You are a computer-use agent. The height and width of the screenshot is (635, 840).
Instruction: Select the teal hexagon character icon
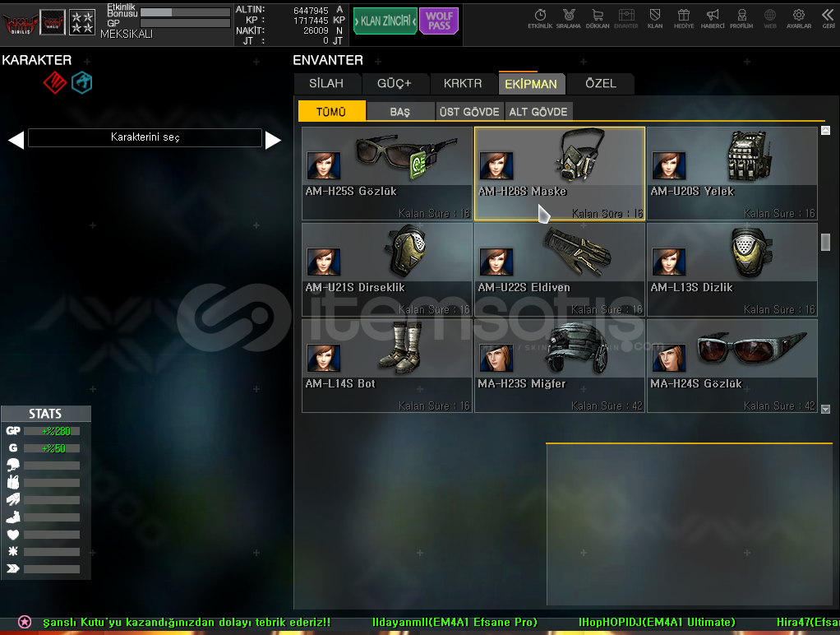click(x=82, y=82)
